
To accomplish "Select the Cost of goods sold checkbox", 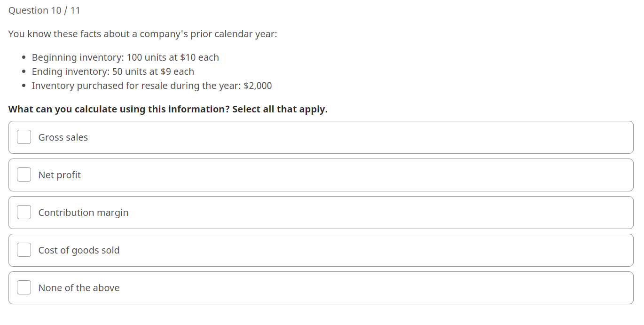I will pyautogui.click(x=24, y=250).
